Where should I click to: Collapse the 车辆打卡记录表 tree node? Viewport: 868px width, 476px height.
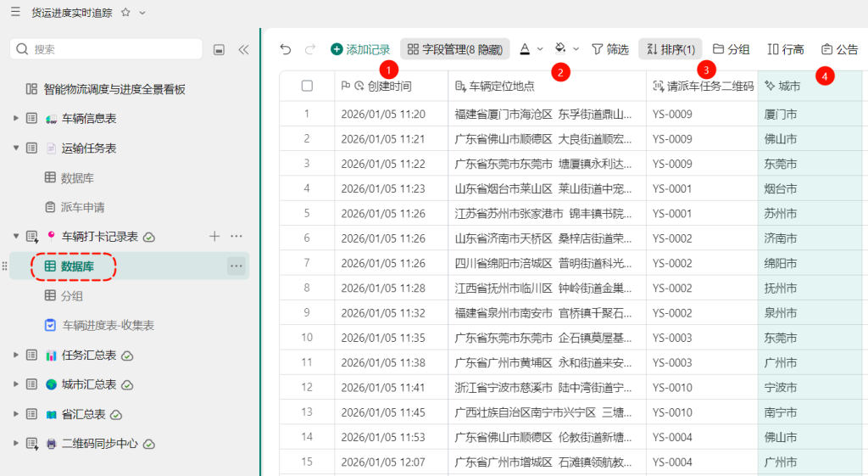point(15,237)
